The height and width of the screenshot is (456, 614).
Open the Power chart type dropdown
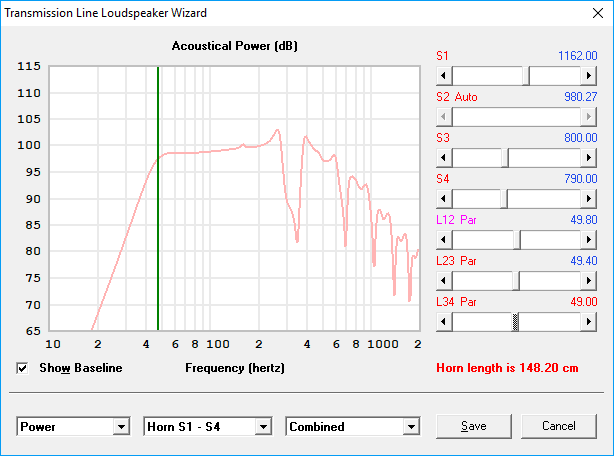[x=121, y=427]
